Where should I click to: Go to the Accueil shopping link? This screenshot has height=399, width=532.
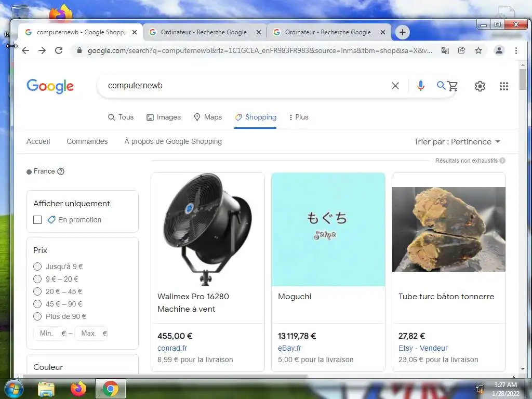[x=38, y=141]
